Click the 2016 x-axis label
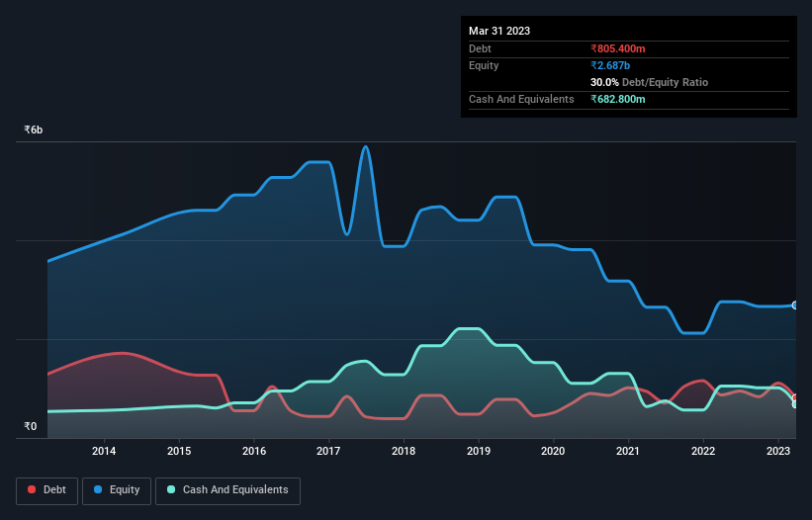Viewport: 812px width, 520px height. (254, 452)
